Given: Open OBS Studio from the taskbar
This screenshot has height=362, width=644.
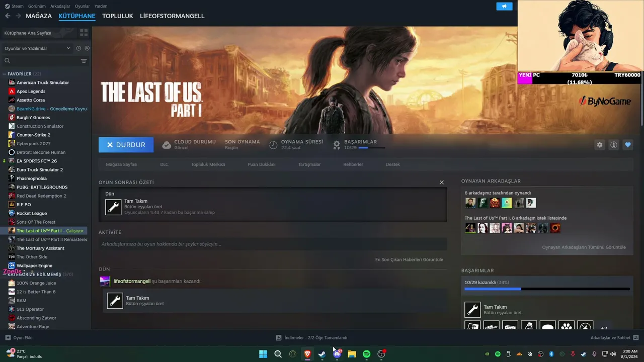Looking at the screenshot, I should tap(381, 354).
